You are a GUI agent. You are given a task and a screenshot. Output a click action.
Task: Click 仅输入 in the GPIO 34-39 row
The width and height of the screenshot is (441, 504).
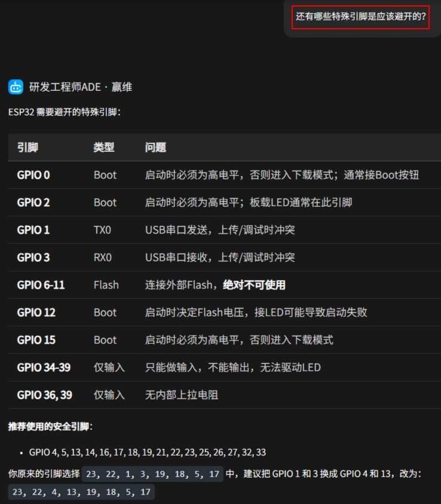tap(109, 368)
